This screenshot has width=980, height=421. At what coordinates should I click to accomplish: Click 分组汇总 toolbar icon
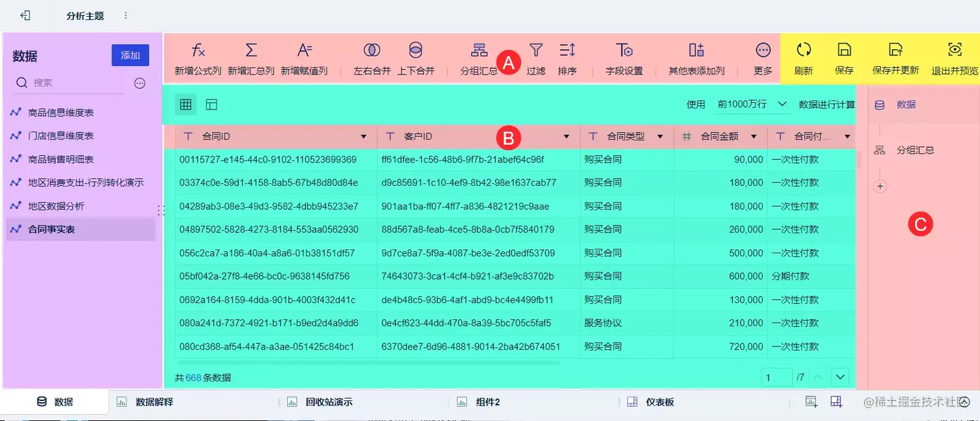click(479, 50)
